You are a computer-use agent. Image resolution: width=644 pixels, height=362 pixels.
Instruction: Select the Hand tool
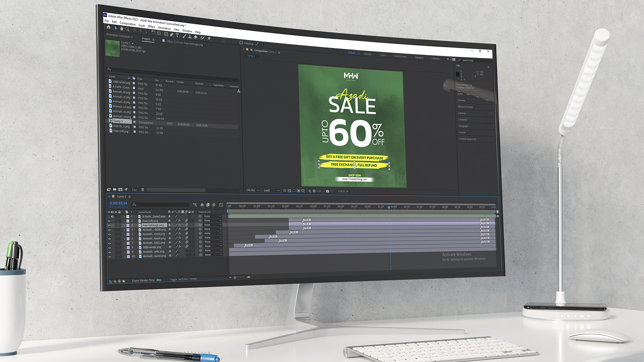122,29
